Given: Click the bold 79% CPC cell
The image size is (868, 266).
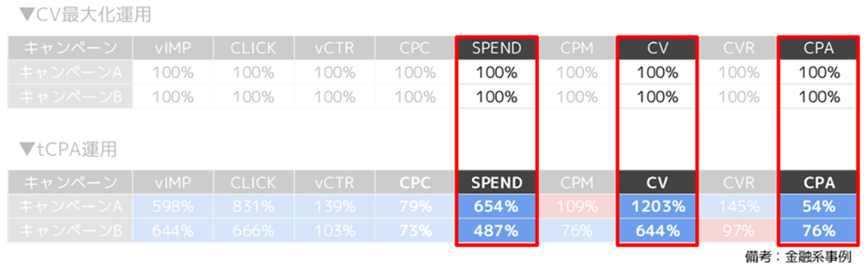Looking at the screenshot, I should click(416, 207).
